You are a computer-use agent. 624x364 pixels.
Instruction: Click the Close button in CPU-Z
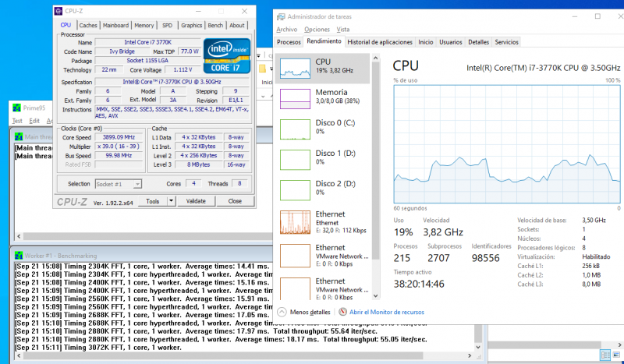click(235, 201)
